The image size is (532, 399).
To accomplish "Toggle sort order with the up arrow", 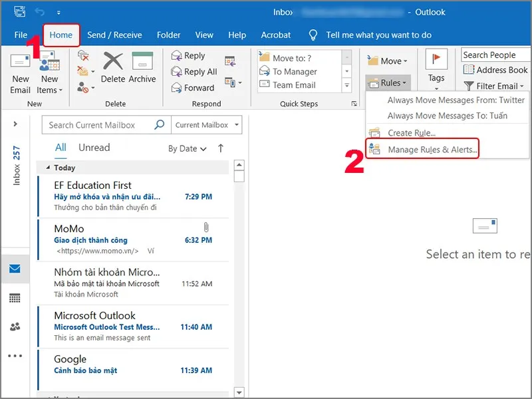I will (x=221, y=148).
